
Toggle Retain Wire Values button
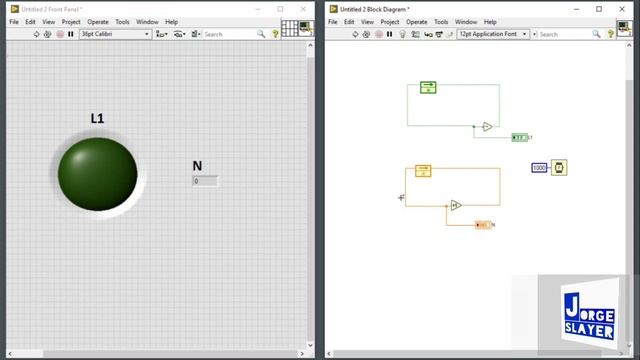click(x=415, y=34)
